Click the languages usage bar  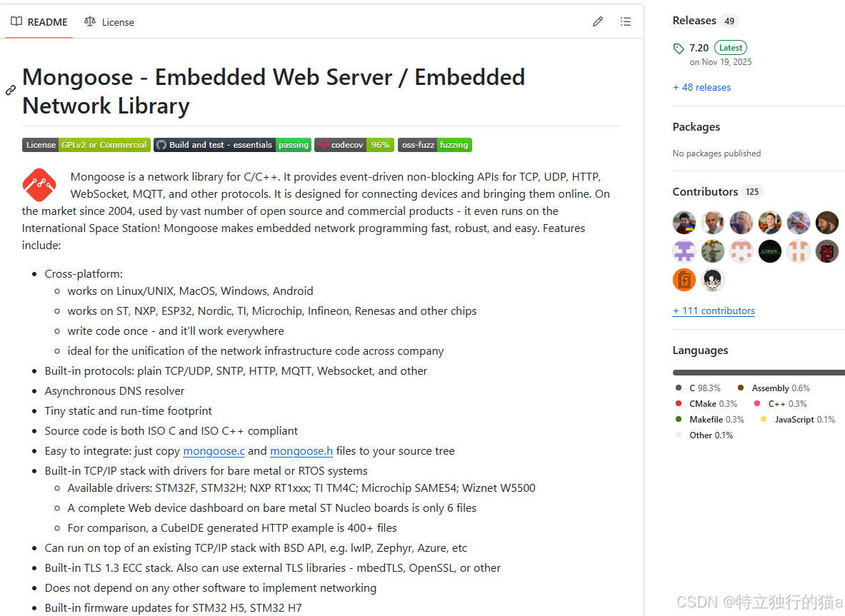[759, 373]
